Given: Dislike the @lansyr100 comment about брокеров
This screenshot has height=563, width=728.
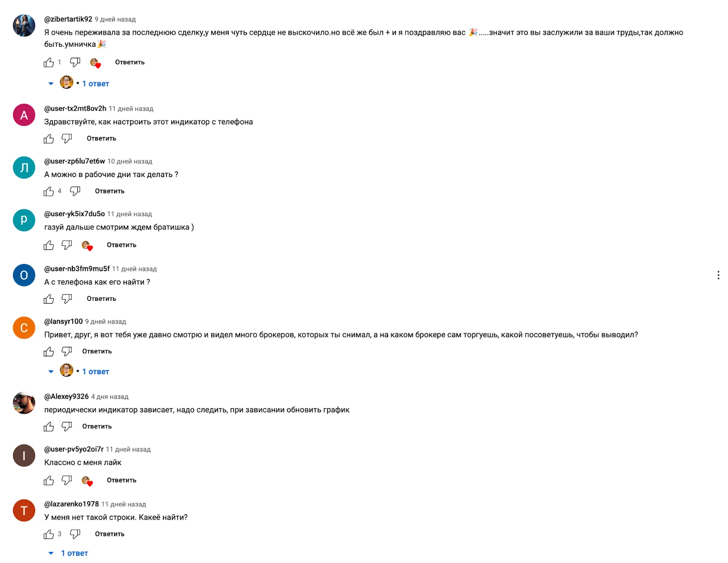Looking at the screenshot, I should 67,351.
